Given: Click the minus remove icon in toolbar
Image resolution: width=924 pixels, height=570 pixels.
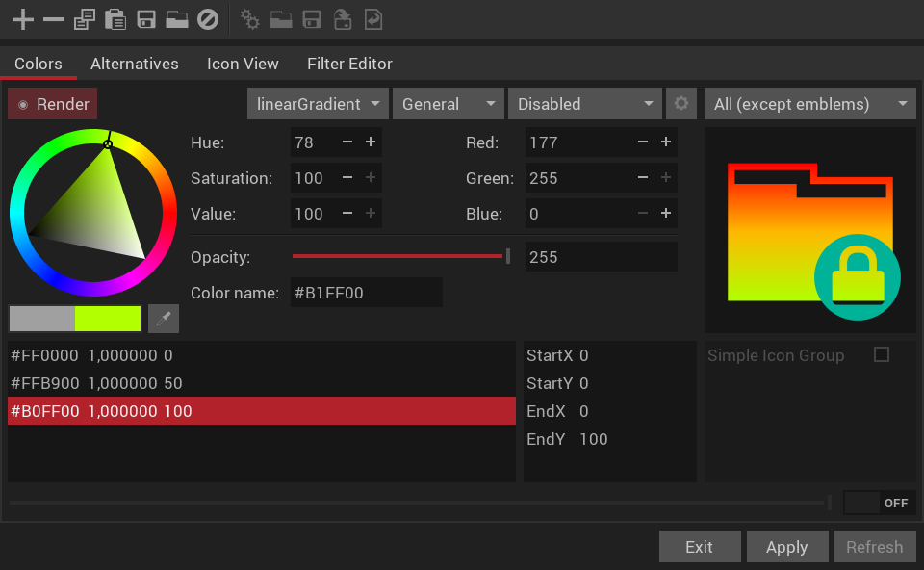Looking at the screenshot, I should (54, 19).
